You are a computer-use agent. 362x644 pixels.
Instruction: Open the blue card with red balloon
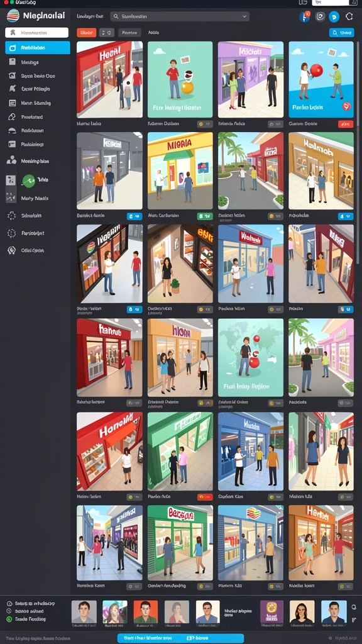click(x=321, y=80)
